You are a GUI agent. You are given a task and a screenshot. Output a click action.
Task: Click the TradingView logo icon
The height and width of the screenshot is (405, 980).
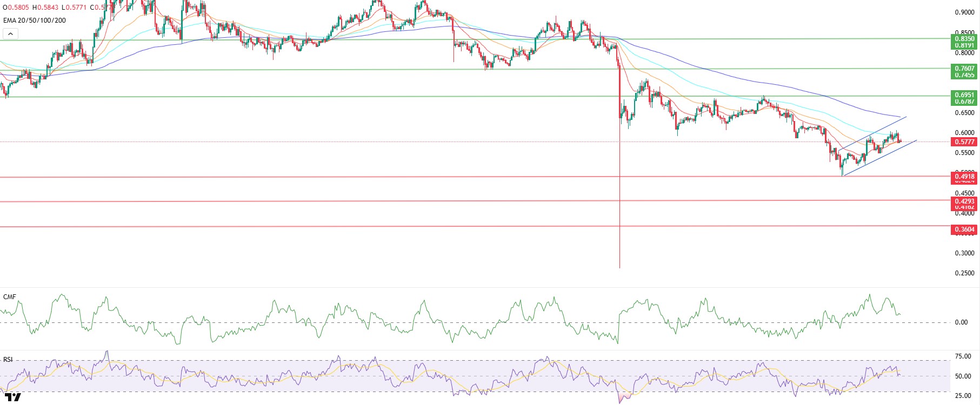(12, 397)
